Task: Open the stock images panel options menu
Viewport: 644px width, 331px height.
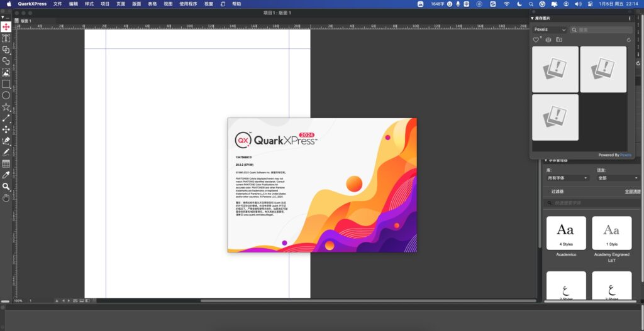Action: coord(630,18)
